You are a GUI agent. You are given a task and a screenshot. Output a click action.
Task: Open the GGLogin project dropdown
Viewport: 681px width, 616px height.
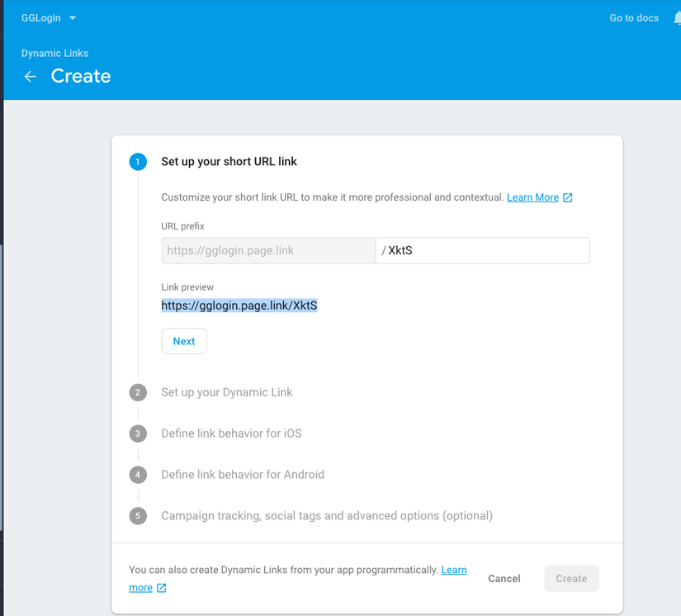click(49, 18)
